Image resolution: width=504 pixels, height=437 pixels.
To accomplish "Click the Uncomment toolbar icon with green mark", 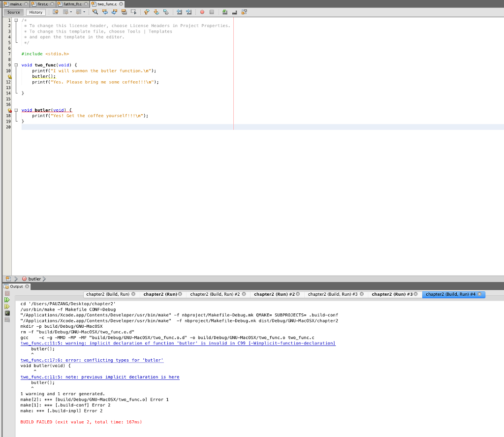I will [225, 12].
